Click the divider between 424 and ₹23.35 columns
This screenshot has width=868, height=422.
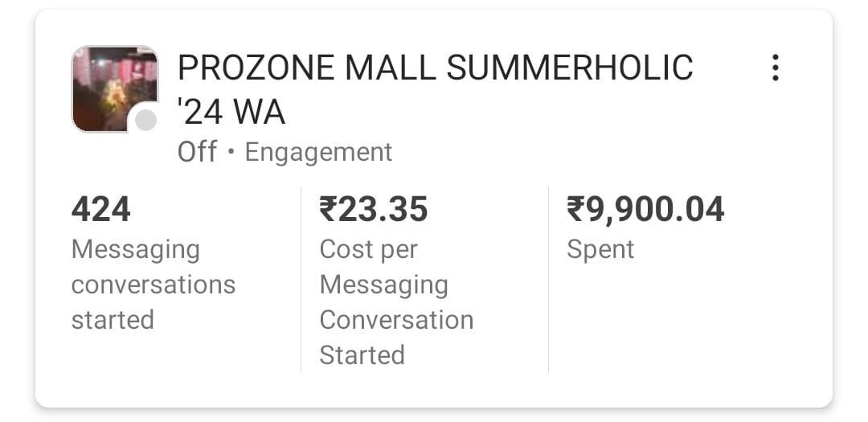point(301,280)
